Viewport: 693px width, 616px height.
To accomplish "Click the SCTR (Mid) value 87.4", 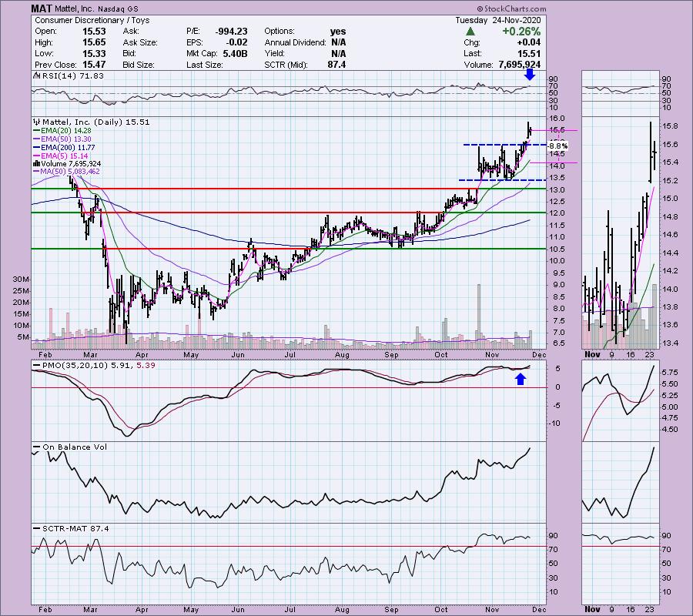I will 336,65.
